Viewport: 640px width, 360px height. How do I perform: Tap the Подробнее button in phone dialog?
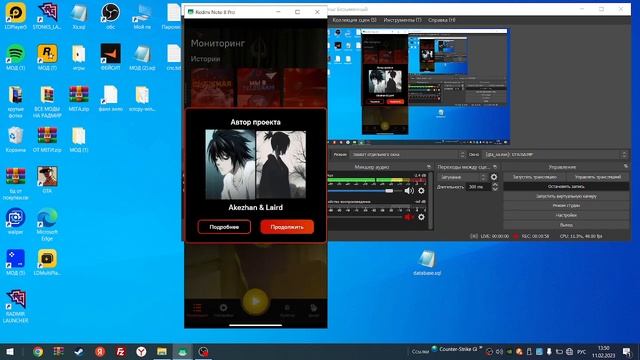224,227
